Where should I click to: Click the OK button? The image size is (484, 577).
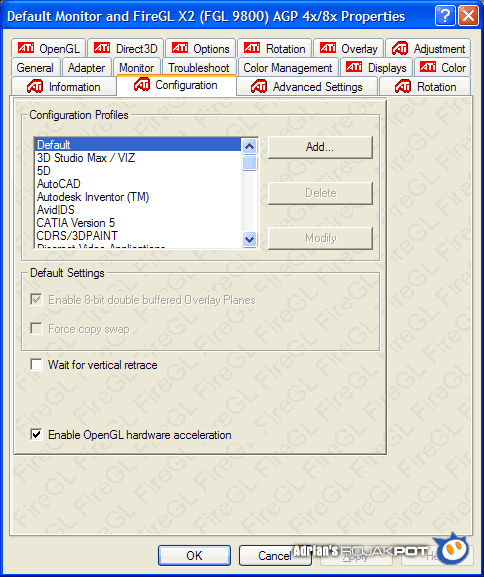point(194,555)
